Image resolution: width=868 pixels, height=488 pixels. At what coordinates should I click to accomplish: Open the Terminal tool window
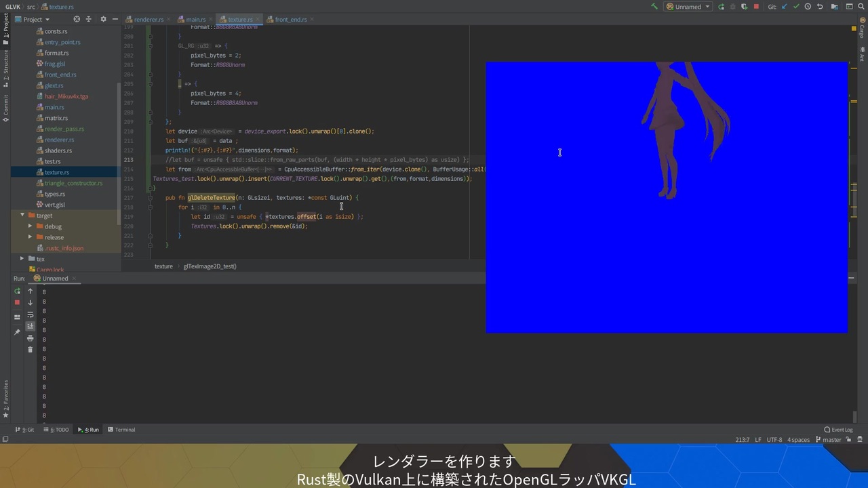[121, 430]
